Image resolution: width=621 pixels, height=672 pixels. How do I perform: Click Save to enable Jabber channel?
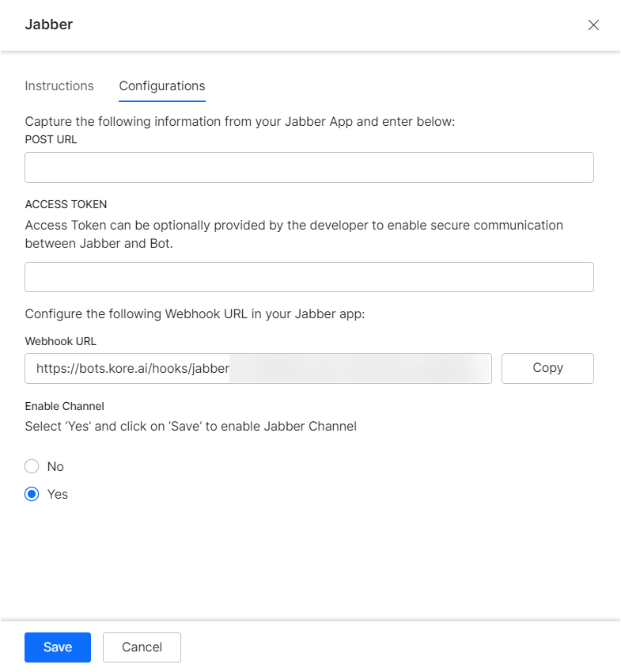coord(57,647)
